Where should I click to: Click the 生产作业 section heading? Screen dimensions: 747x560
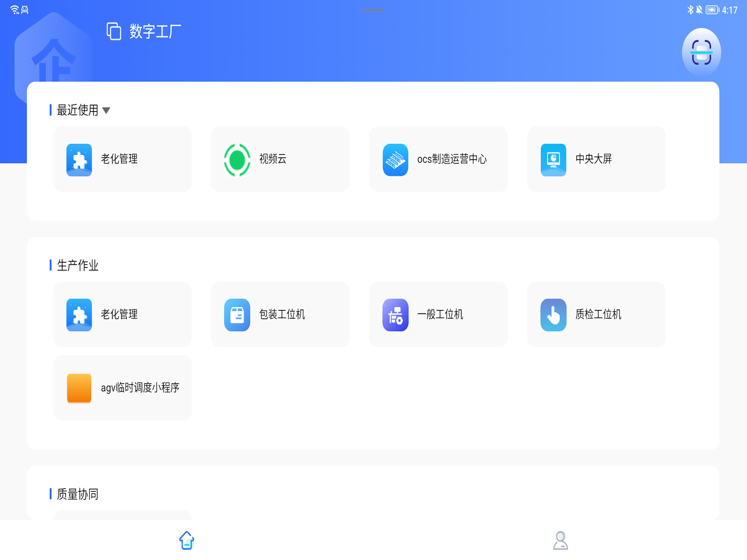77,266
